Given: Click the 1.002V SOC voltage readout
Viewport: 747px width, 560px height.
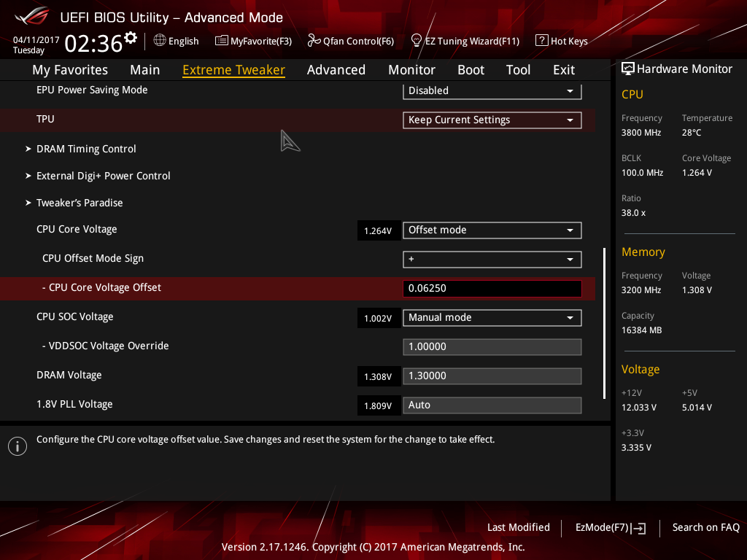Looking at the screenshot, I should click(379, 318).
